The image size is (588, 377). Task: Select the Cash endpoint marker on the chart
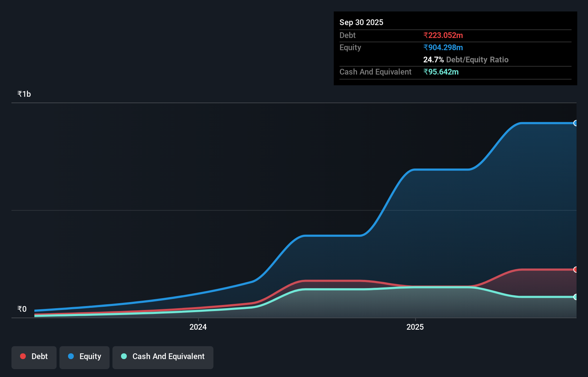point(576,297)
